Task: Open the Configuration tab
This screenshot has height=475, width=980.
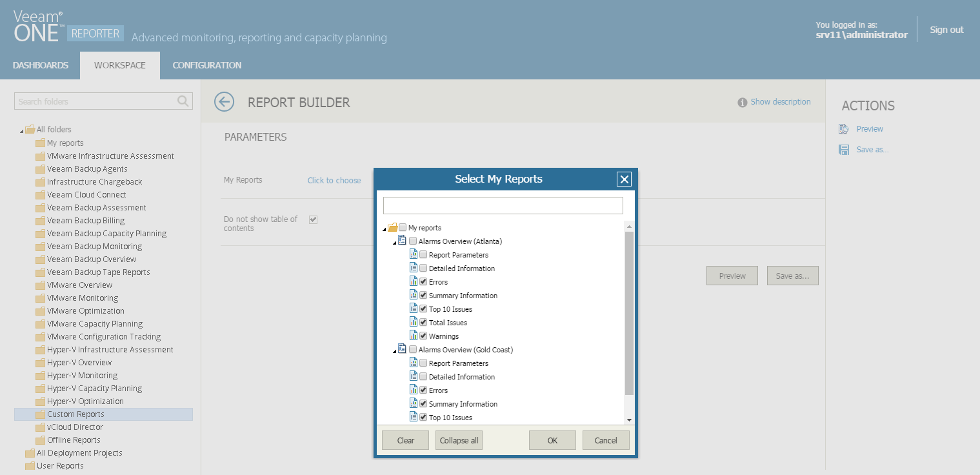Action: pos(207,65)
